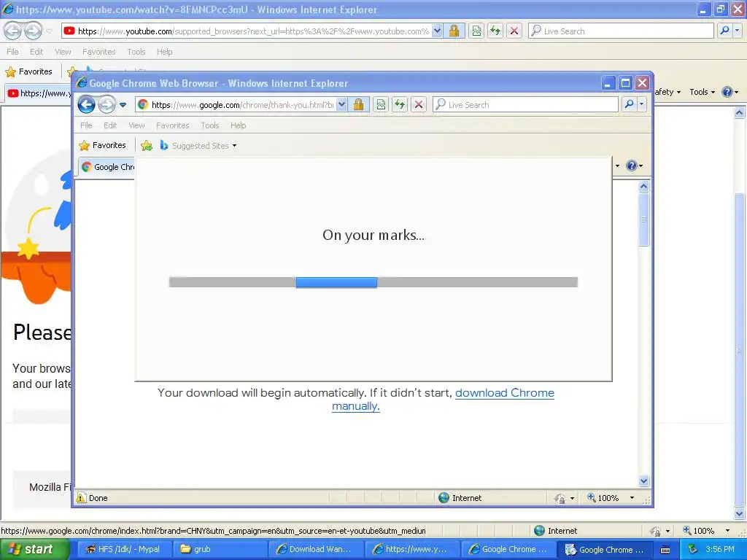Open search provider dropdown in front window

click(642, 104)
